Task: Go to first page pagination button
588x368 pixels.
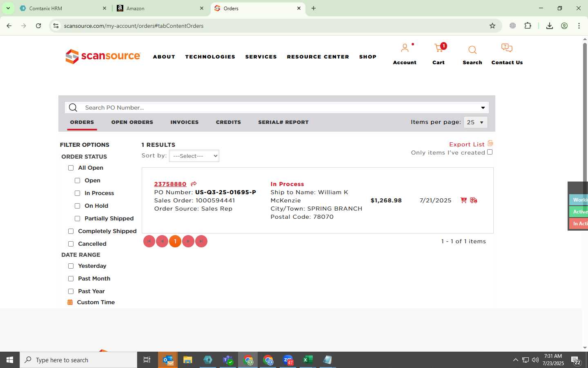Action: click(x=149, y=241)
